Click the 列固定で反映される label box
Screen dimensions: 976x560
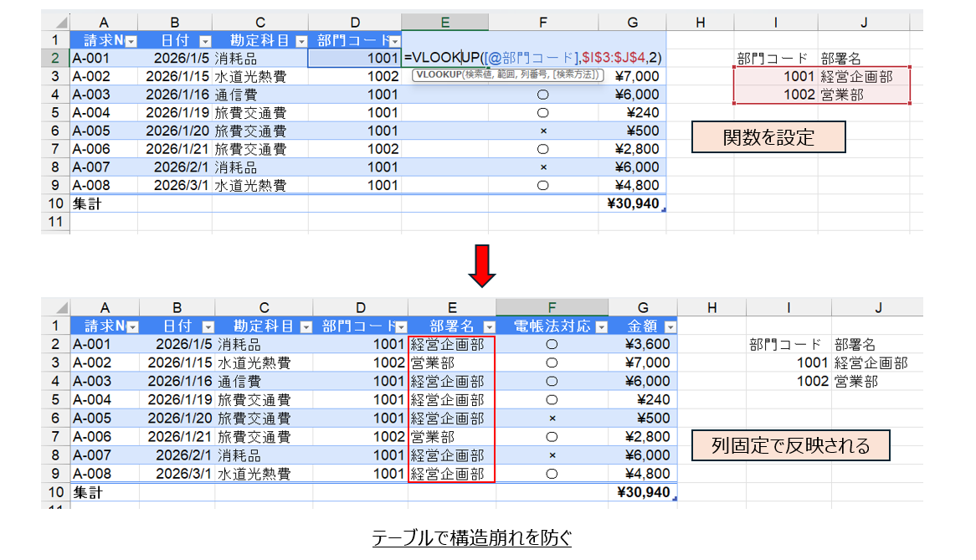[x=789, y=445]
